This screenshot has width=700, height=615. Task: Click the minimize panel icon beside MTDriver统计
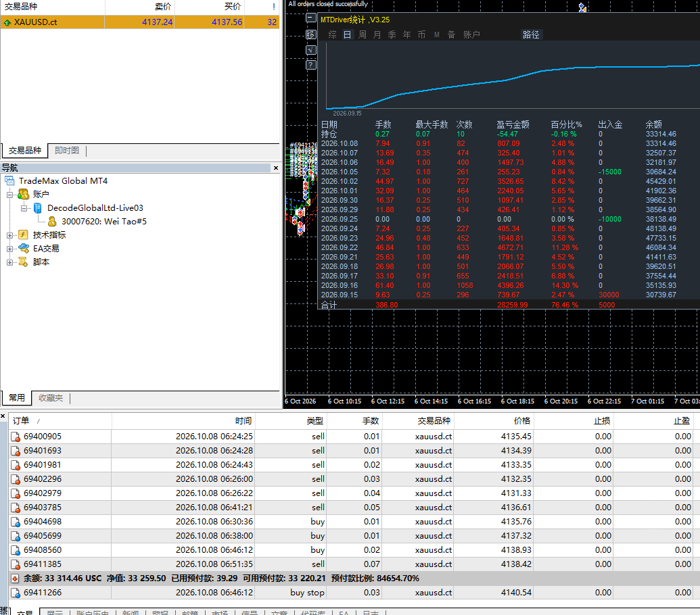coord(310,18)
